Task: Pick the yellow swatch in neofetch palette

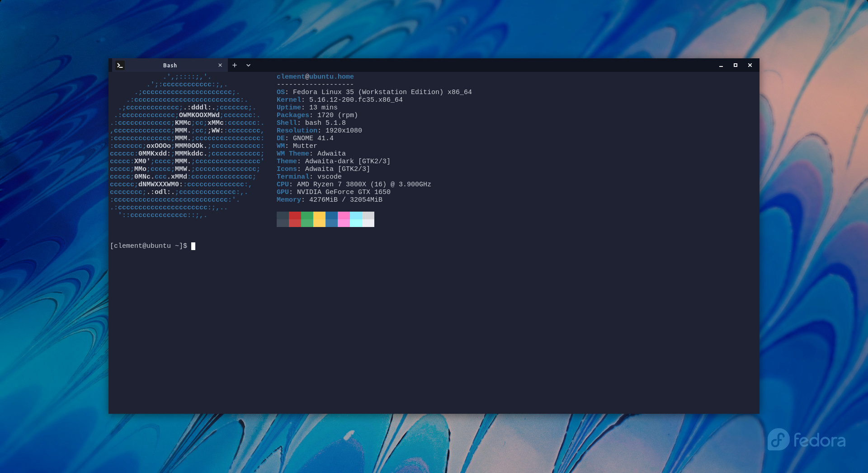Action: (319, 219)
